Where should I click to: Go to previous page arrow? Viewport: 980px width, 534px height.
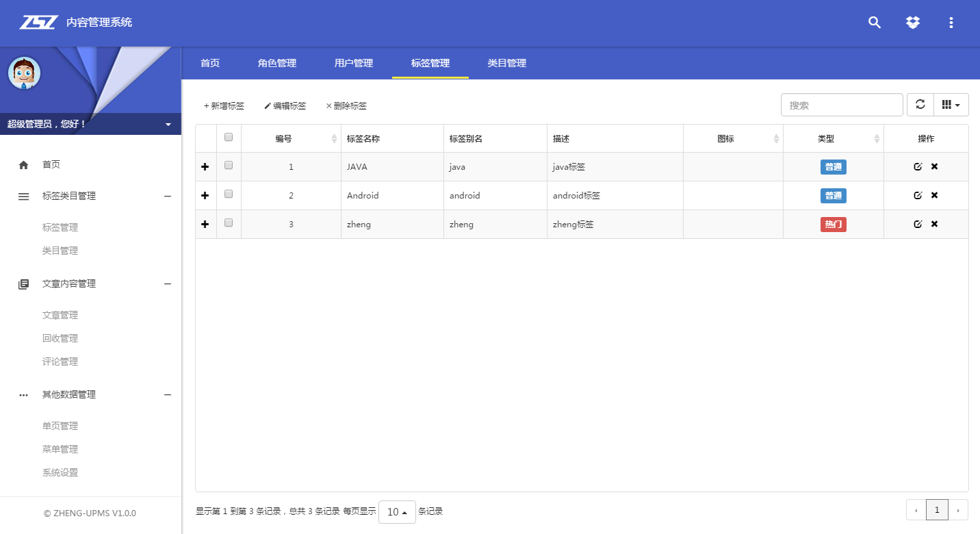point(916,510)
